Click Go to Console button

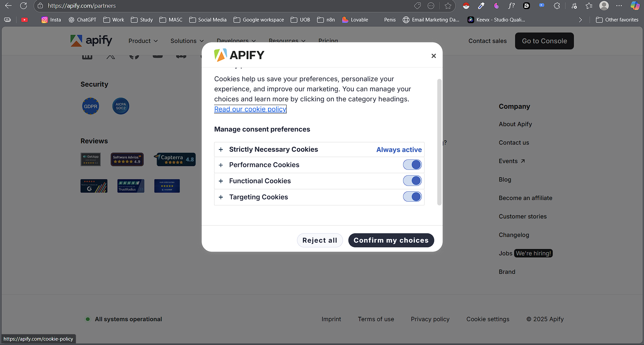pyautogui.click(x=544, y=41)
